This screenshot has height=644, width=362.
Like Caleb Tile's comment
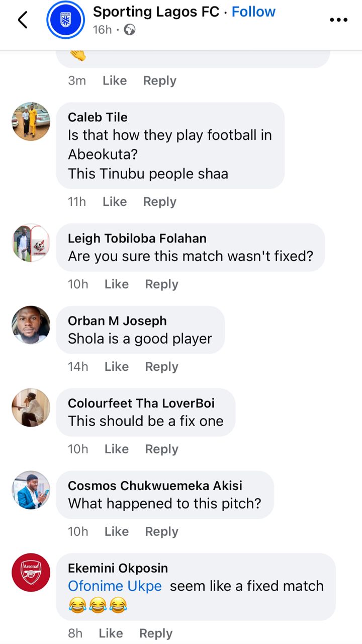115,202
